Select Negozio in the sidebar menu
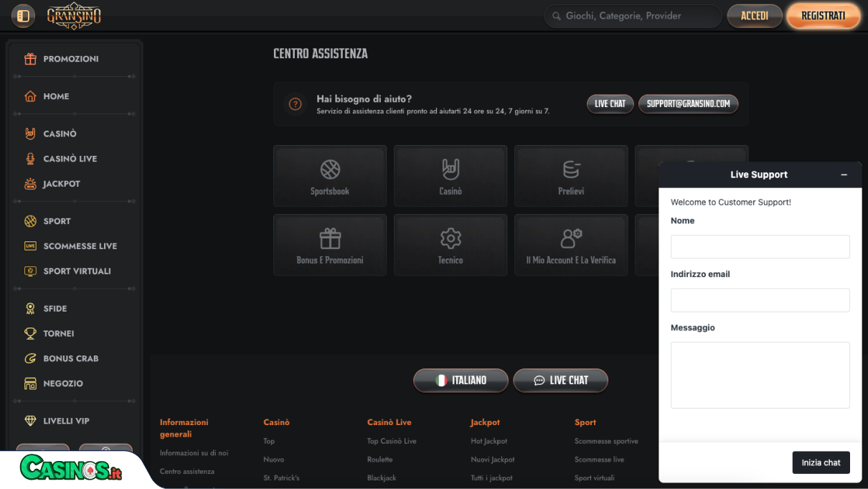This screenshot has height=489, width=868. click(x=63, y=383)
